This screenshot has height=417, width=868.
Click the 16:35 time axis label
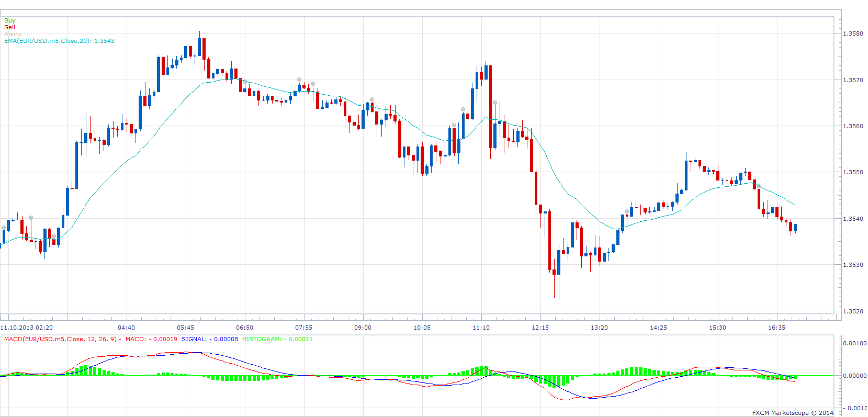tap(776, 328)
